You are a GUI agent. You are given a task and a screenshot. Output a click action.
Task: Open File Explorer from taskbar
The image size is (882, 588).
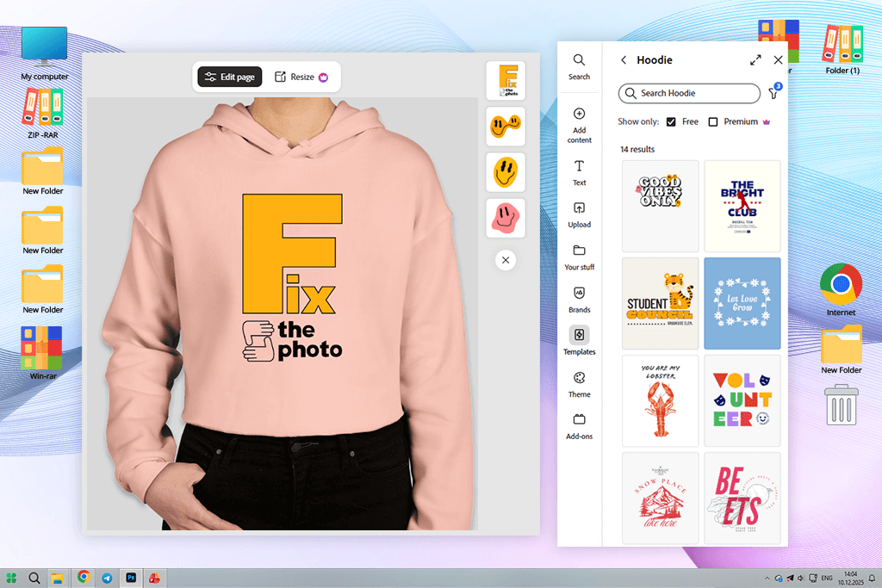coord(57,578)
